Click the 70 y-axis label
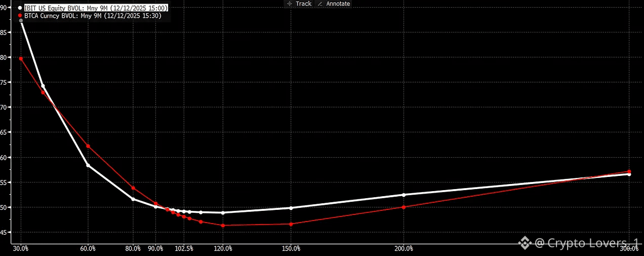The width and height of the screenshot is (644, 256). [x=4, y=107]
